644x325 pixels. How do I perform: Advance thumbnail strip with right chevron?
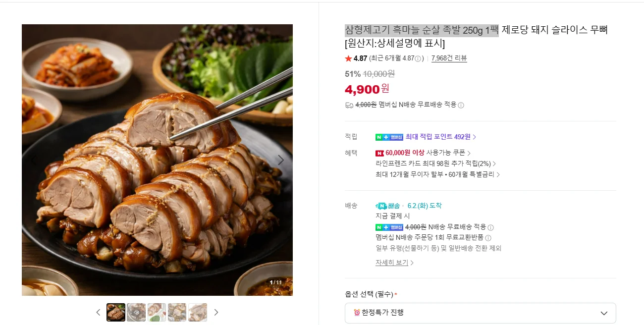[216, 312]
